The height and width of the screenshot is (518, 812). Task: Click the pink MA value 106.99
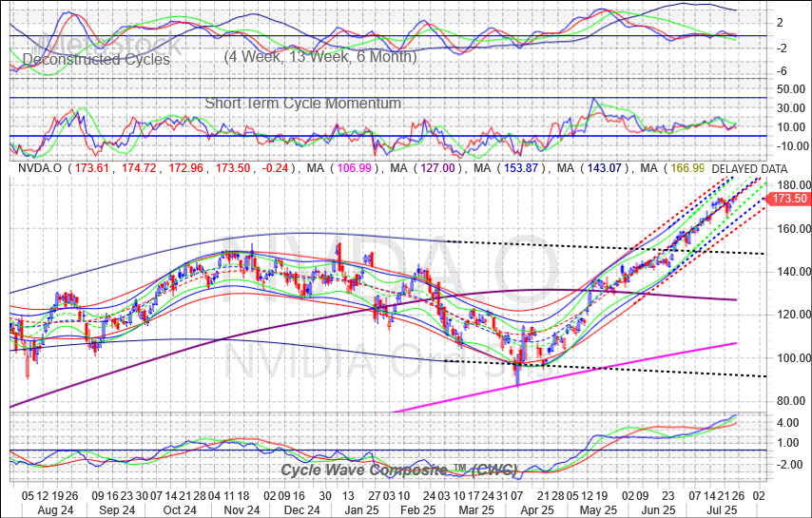[x=355, y=168]
